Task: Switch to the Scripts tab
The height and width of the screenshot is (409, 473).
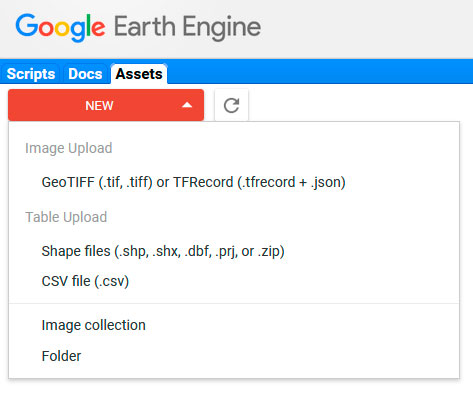Action: coord(31,74)
